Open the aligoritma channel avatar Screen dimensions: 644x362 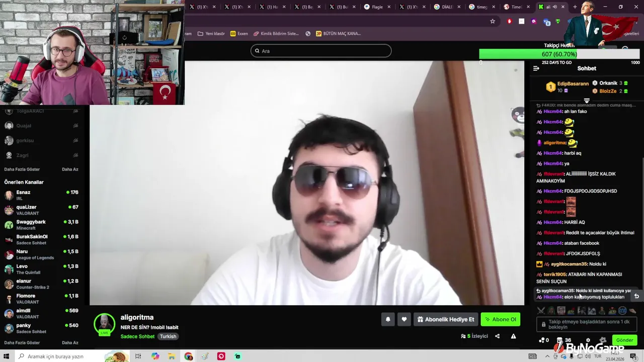tap(105, 324)
